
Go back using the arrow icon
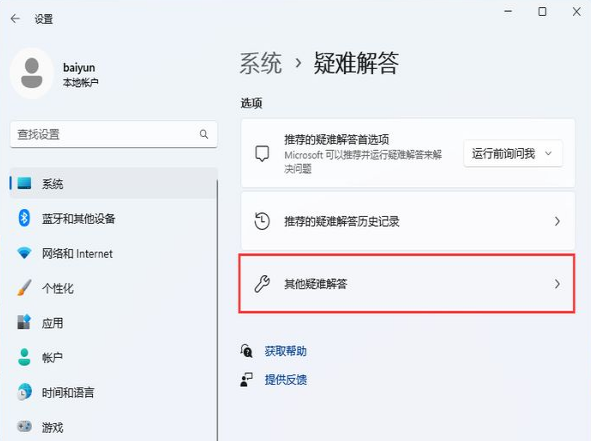tap(15, 18)
